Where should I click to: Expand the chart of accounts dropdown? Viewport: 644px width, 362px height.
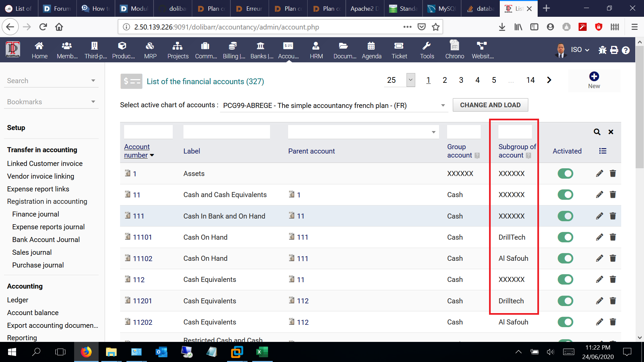(x=443, y=106)
